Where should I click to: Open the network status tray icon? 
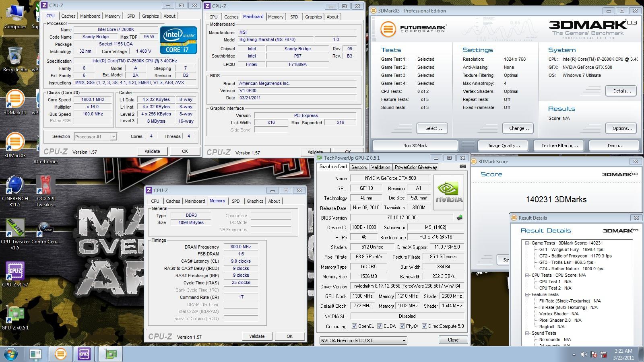coord(603,354)
